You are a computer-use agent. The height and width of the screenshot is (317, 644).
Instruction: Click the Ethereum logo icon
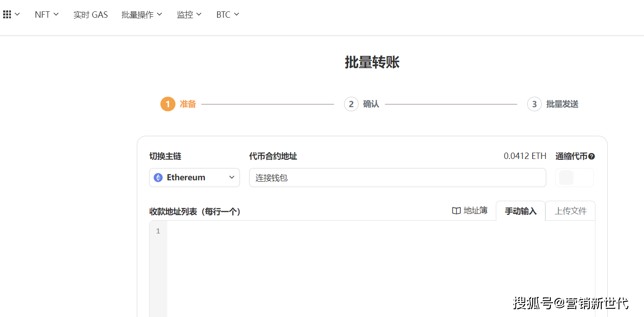[158, 178]
